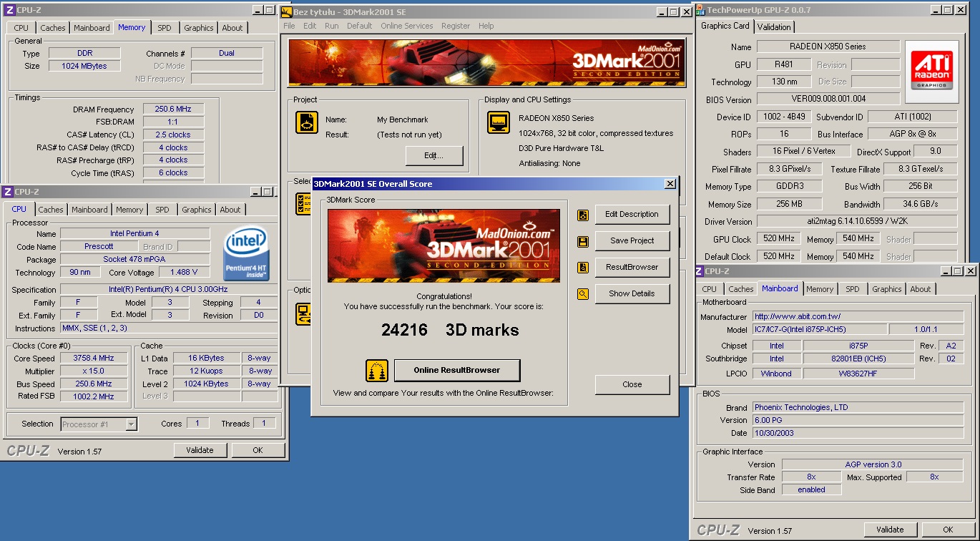Click Side Band enabled value
This screenshot has height=541, width=980.
click(x=811, y=490)
